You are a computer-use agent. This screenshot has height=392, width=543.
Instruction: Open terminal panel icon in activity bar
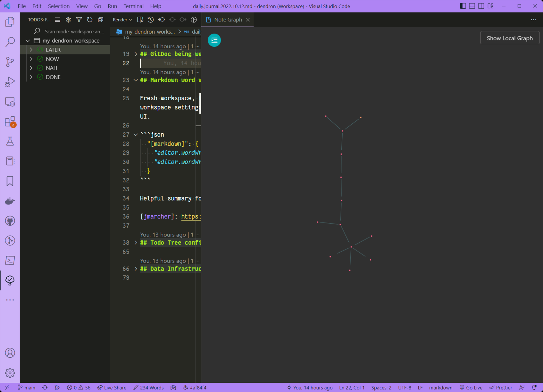click(x=10, y=260)
